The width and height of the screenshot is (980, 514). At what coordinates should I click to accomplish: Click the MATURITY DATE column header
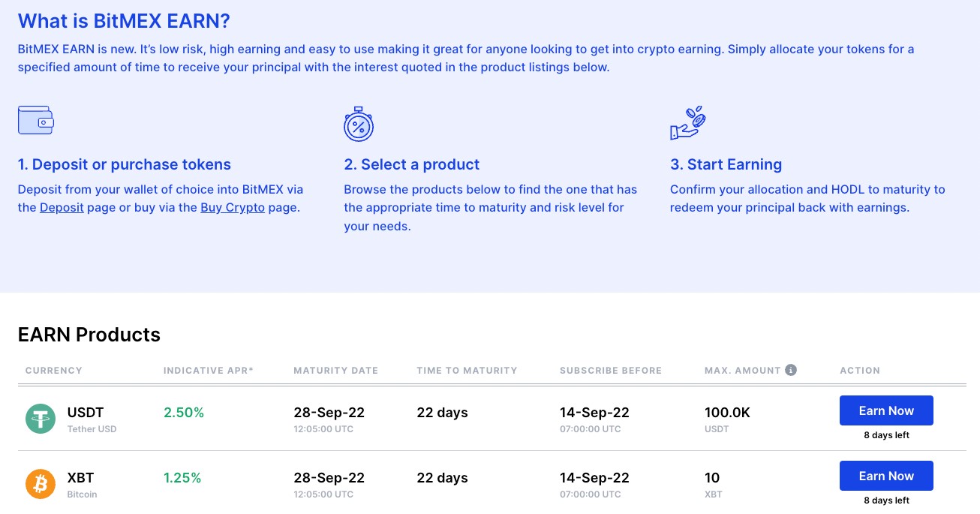335,370
